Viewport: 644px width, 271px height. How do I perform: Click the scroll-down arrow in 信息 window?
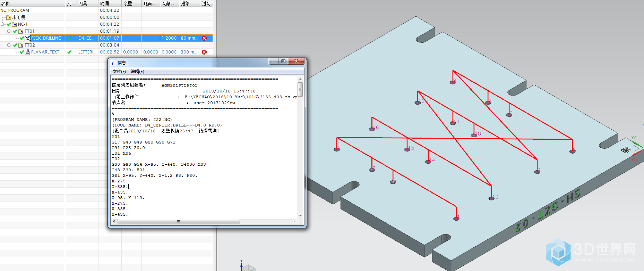(x=300, y=216)
